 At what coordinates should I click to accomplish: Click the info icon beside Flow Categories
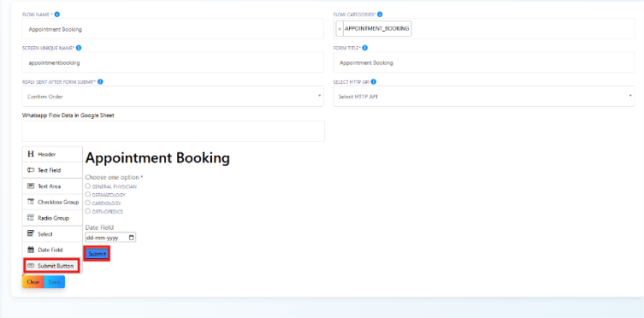point(380,15)
